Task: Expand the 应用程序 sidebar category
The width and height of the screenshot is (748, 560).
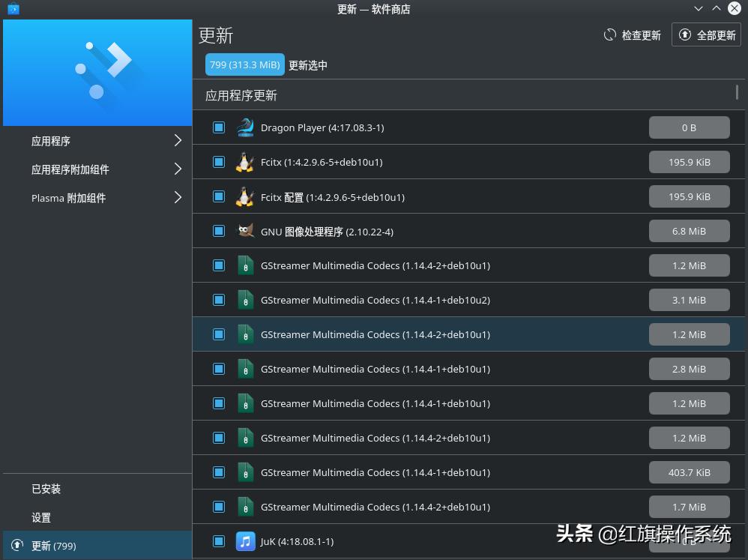Action: [x=97, y=140]
